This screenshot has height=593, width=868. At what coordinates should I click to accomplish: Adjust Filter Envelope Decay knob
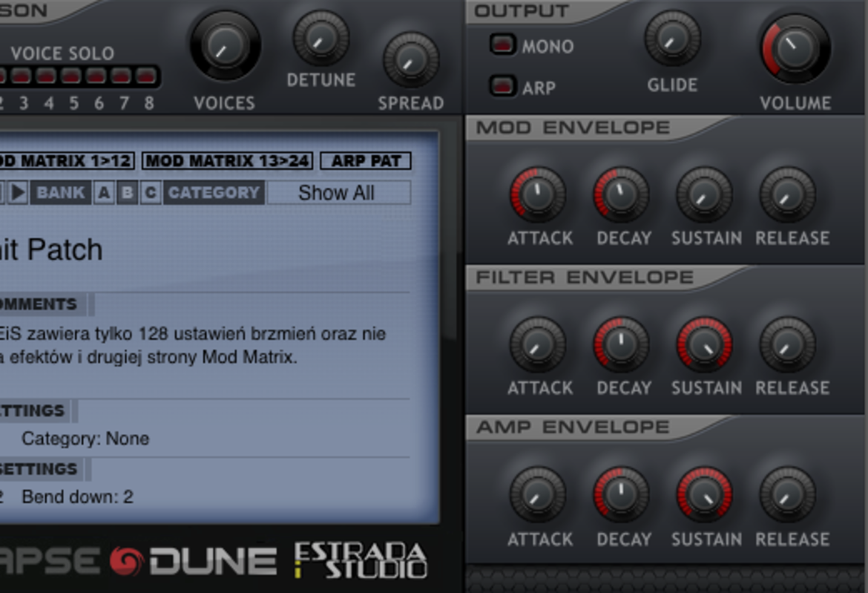point(621,345)
